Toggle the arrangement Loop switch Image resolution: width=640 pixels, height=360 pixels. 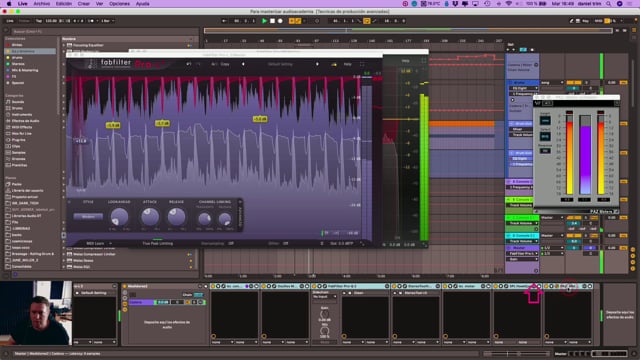367,21
